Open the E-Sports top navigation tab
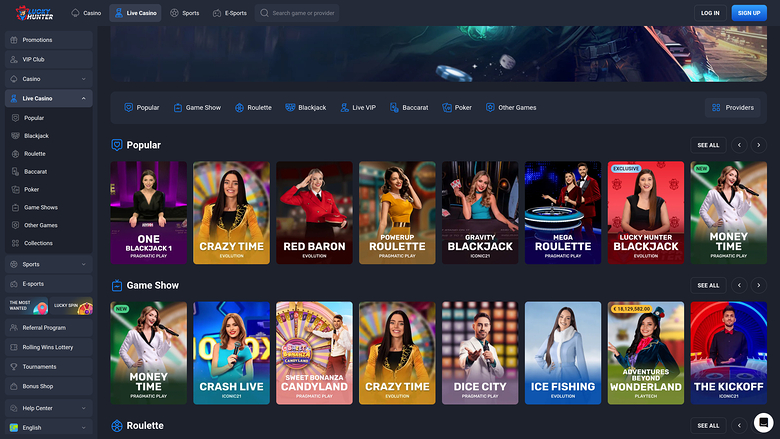The width and height of the screenshot is (780, 439). (x=230, y=13)
